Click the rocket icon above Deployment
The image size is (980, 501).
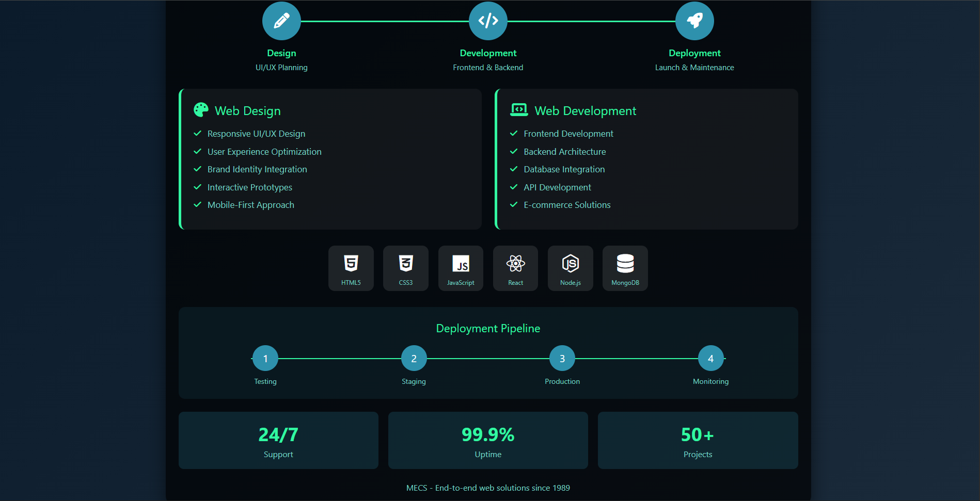694,21
